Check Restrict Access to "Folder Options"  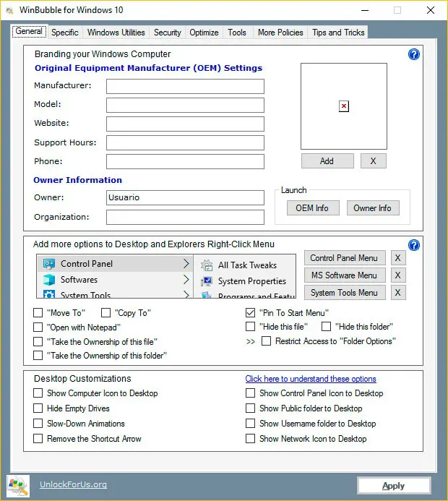coord(267,341)
